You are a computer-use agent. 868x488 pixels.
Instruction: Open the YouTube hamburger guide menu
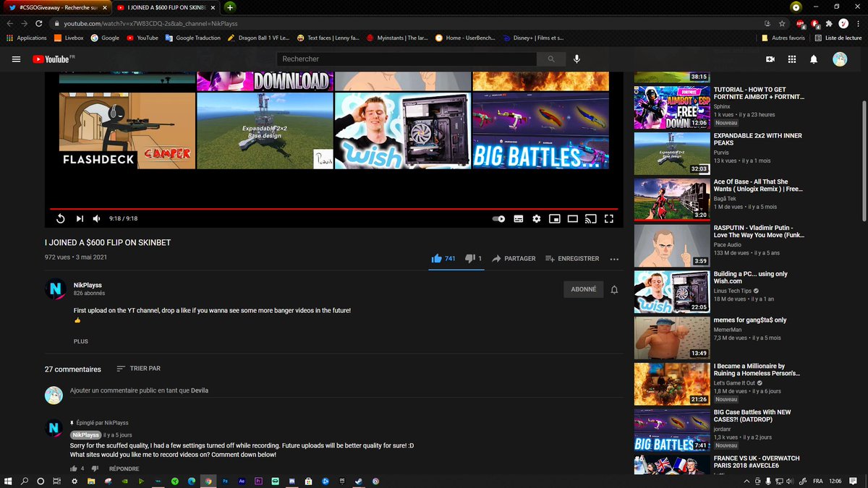tap(17, 59)
